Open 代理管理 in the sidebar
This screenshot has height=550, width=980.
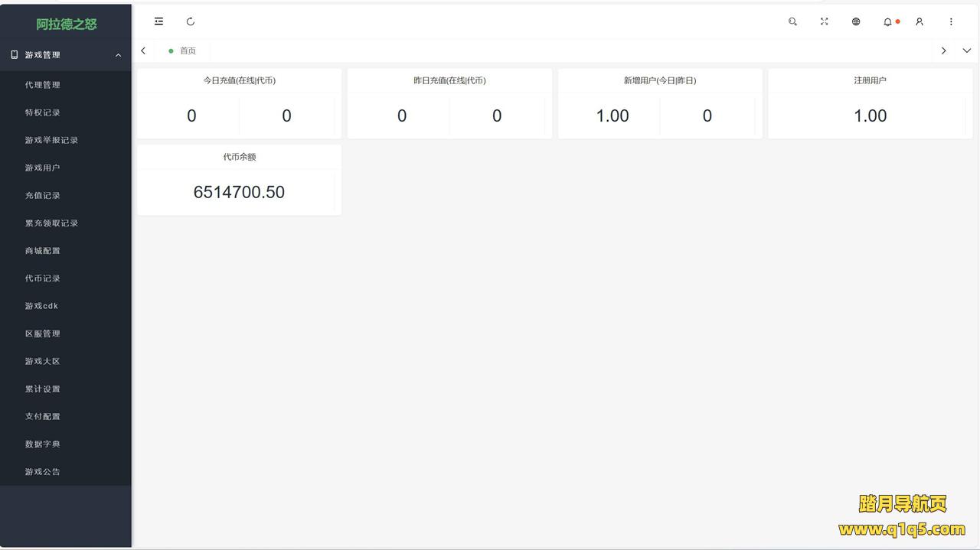click(x=42, y=85)
